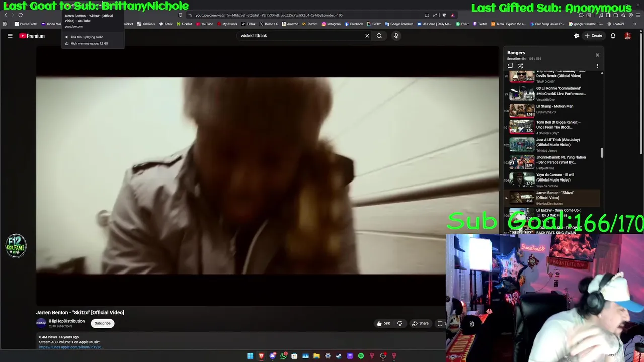Screen dimensions: 644x362
Task: Subscribe to iHipHopDistribution
Action: [x=102, y=323]
